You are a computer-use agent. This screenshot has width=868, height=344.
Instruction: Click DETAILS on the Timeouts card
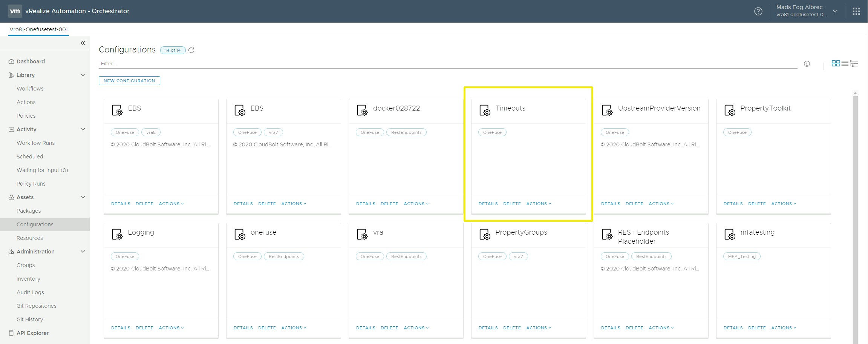click(488, 204)
